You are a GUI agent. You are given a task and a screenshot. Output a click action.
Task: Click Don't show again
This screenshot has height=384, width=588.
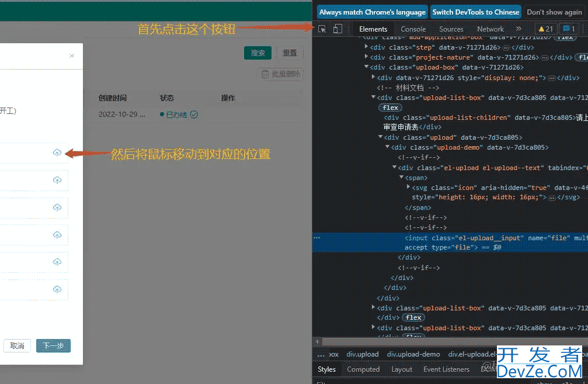point(554,12)
